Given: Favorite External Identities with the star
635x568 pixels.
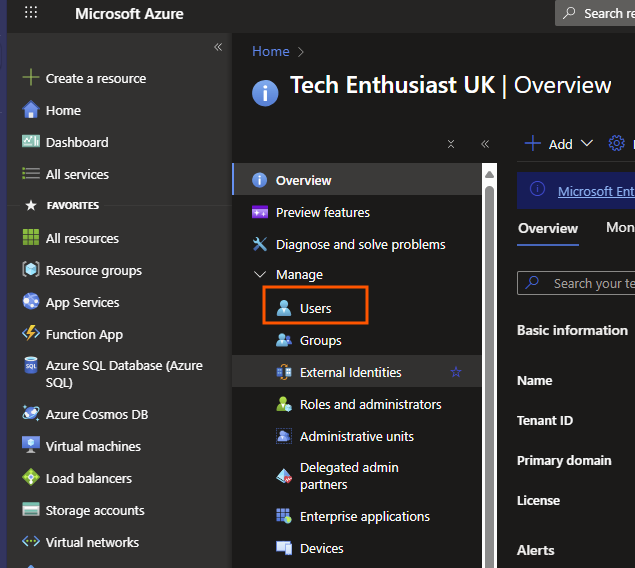Looking at the screenshot, I should pos(456,372).
